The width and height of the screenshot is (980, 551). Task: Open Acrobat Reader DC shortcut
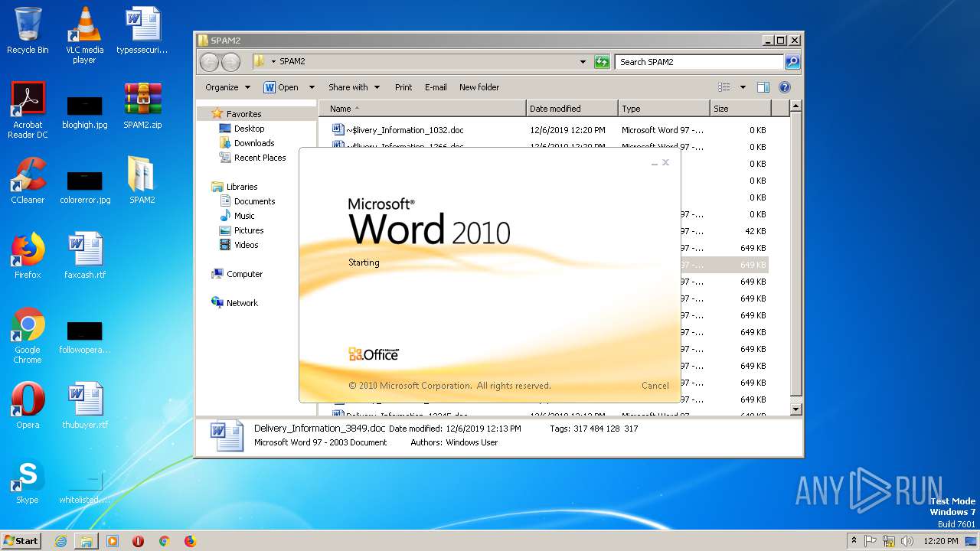(x=28, y=110)
